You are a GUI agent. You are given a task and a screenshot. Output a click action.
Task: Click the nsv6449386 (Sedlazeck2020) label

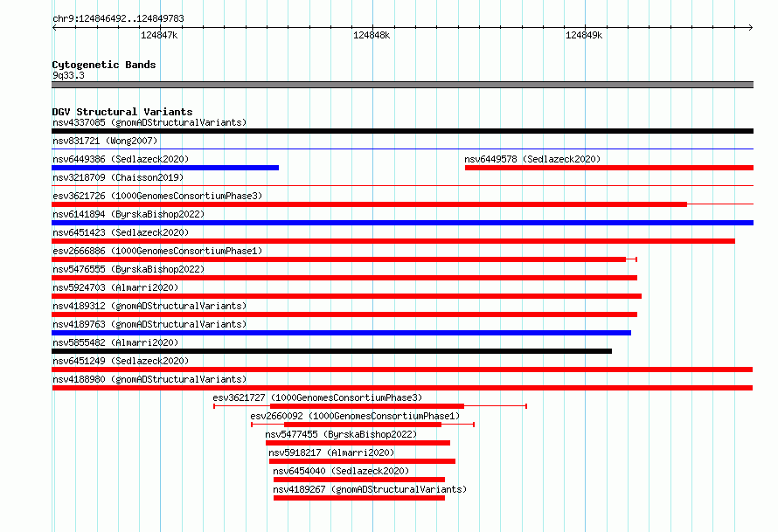(x=121, y=159)
